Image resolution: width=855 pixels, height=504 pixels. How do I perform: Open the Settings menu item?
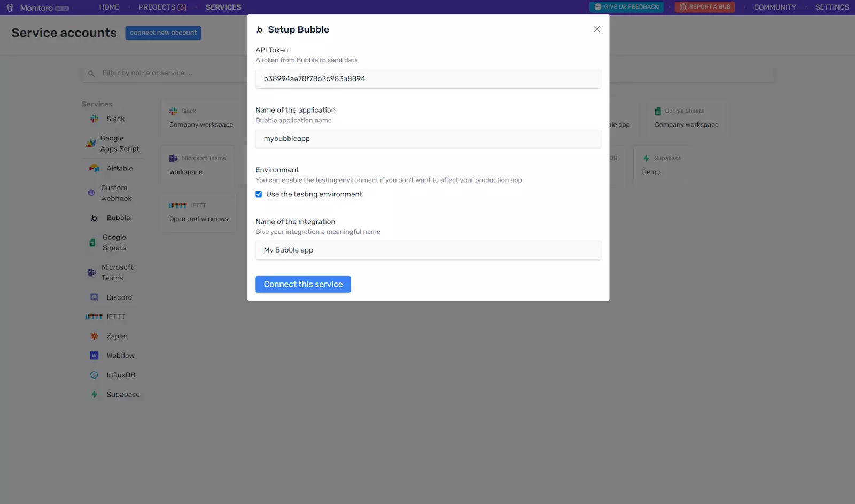coord(832,7)
